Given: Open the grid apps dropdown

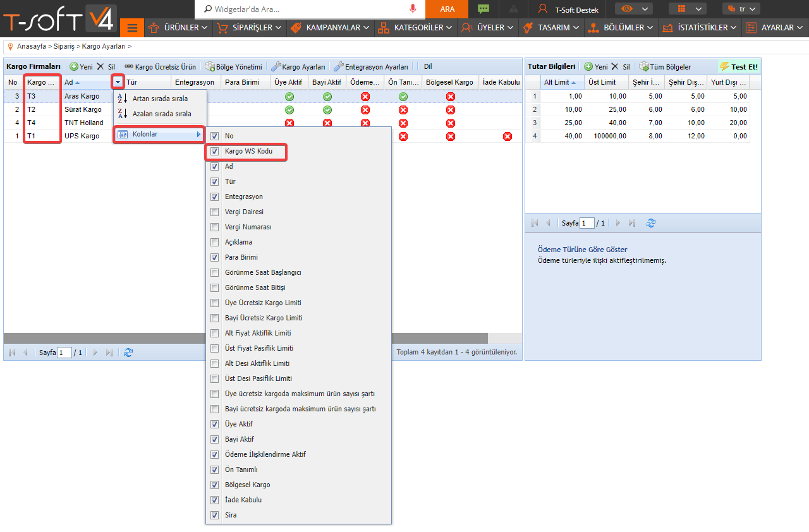Looking at the screenshot, I should click(x=687, y=9).
